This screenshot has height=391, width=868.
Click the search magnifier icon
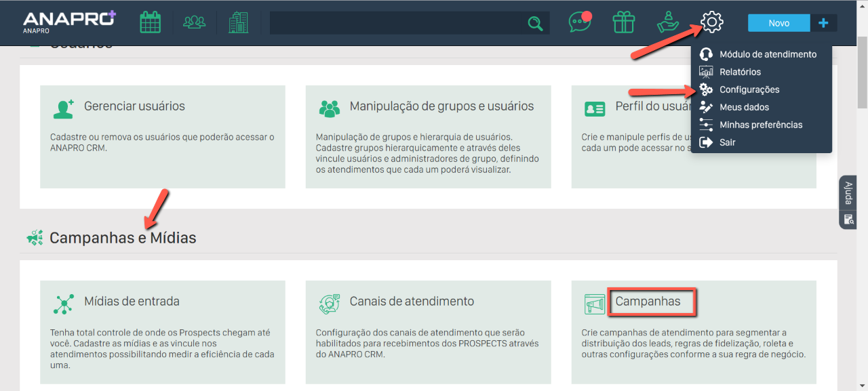(x=535, y=24)
